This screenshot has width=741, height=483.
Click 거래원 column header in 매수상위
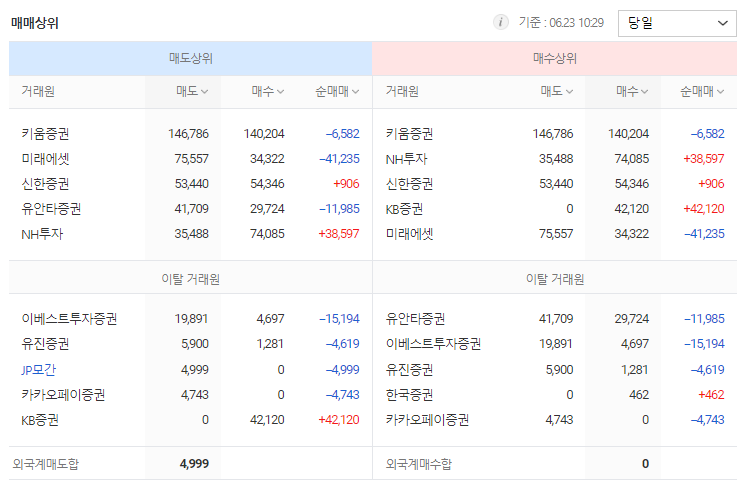pos(403,91)
